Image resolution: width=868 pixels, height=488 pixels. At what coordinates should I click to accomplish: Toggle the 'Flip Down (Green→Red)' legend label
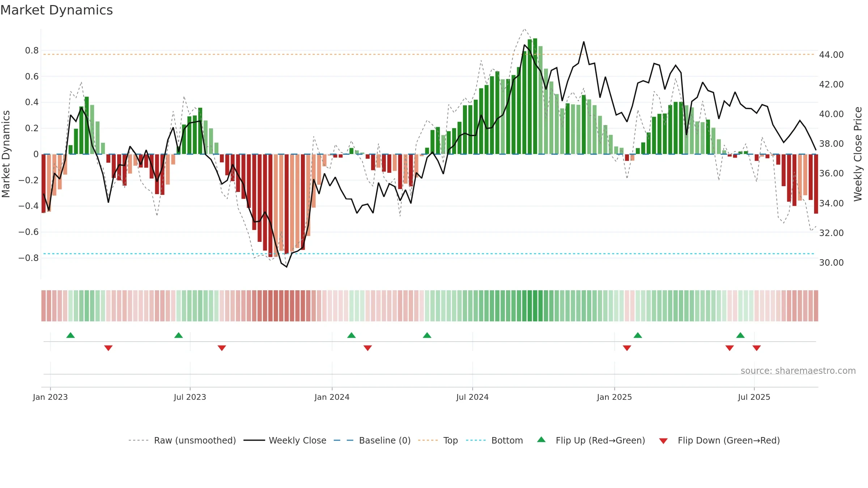pyautogui.click(x=729, y=440)
